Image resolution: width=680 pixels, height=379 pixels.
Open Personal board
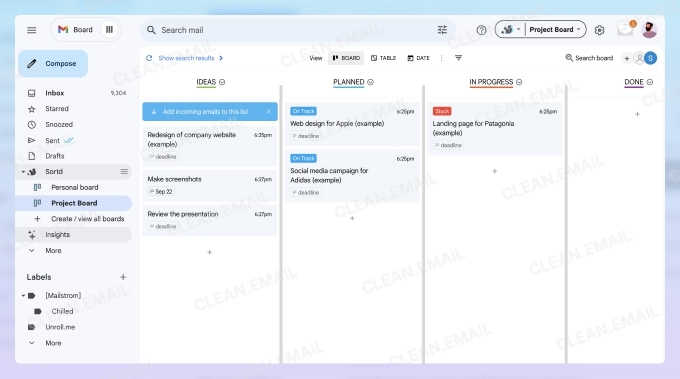(x=75, y=187)
